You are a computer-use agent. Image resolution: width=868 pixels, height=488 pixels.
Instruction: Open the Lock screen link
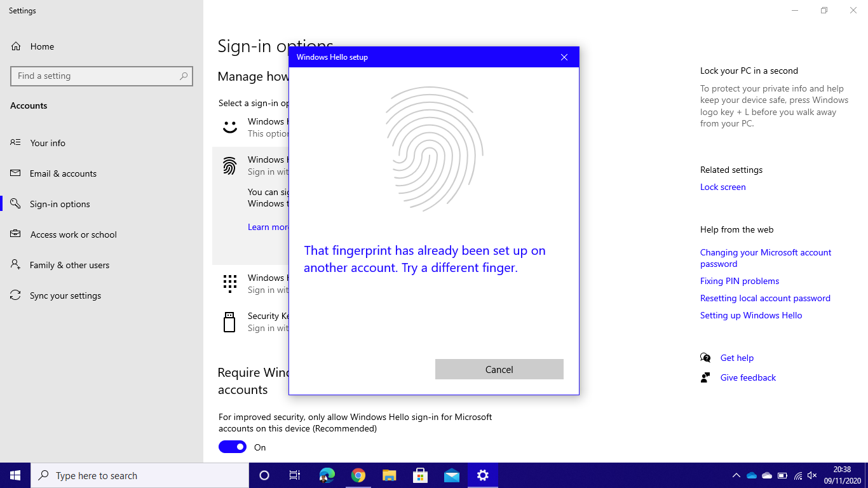pos(722,187)
